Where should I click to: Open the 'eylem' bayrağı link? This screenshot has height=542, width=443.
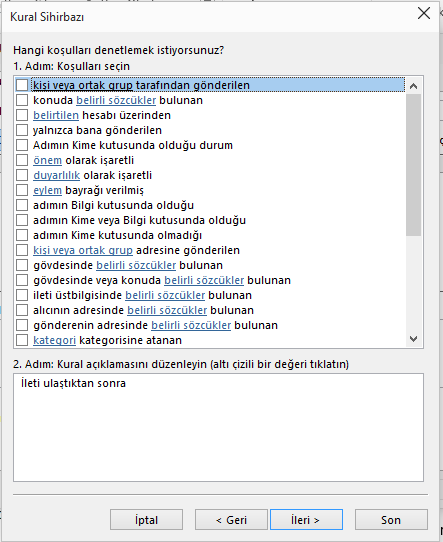coord(47,190)
